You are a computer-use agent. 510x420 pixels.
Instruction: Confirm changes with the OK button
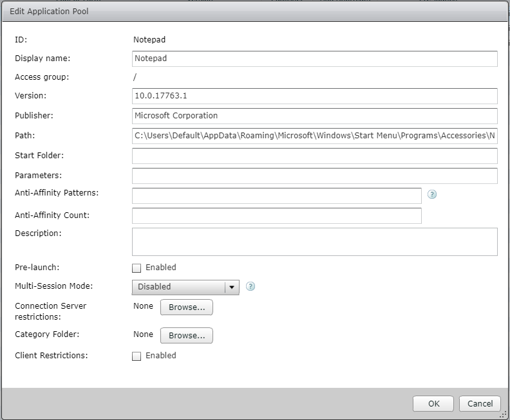tap(433, 403)
